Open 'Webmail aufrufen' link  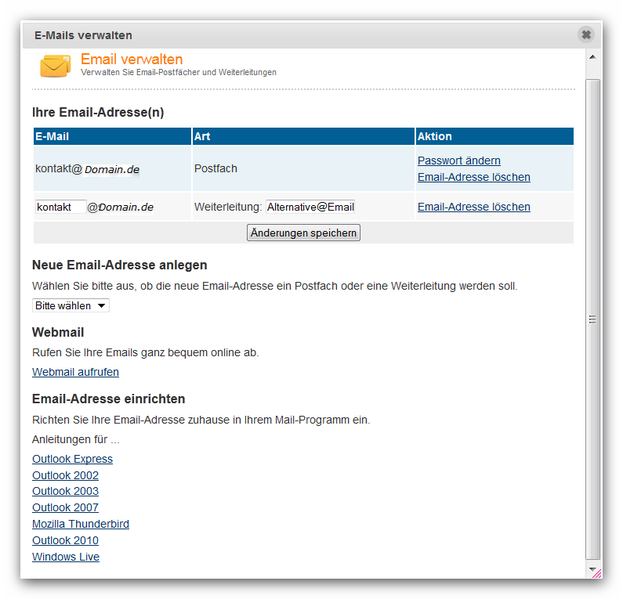click(x=75, y=372)
